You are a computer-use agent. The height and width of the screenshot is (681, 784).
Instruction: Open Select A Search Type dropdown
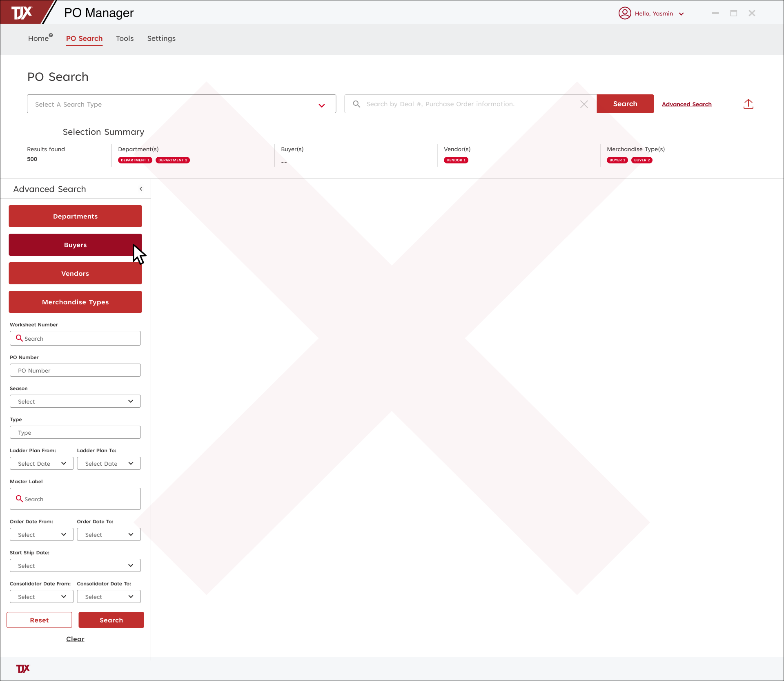181,104
